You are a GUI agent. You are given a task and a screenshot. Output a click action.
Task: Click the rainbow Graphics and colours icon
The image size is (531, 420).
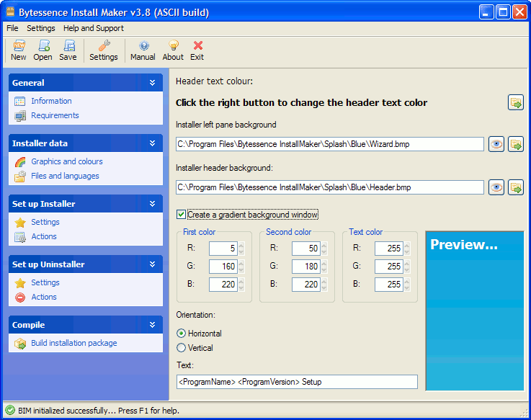pyautogui.click(x=20, y=162)
